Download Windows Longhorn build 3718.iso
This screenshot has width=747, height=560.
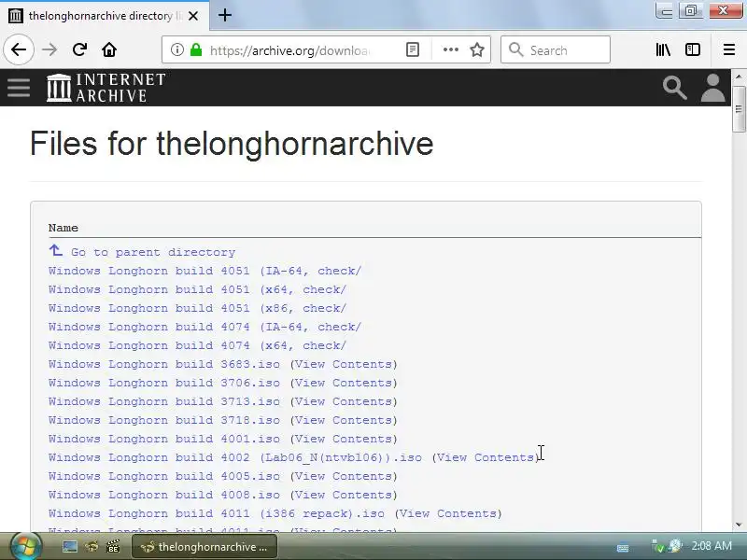(x=164, y=420)
